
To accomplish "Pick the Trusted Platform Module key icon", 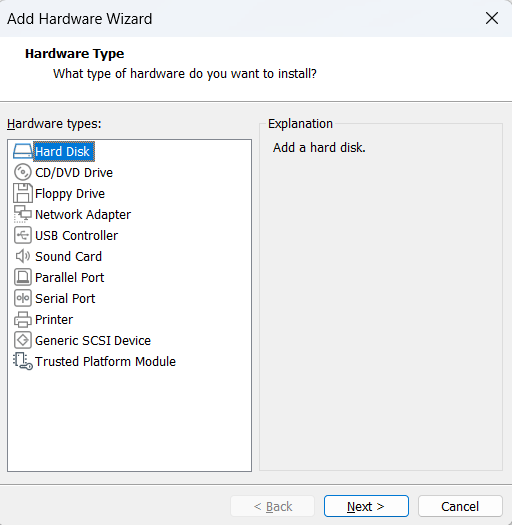I will [23, 361].
